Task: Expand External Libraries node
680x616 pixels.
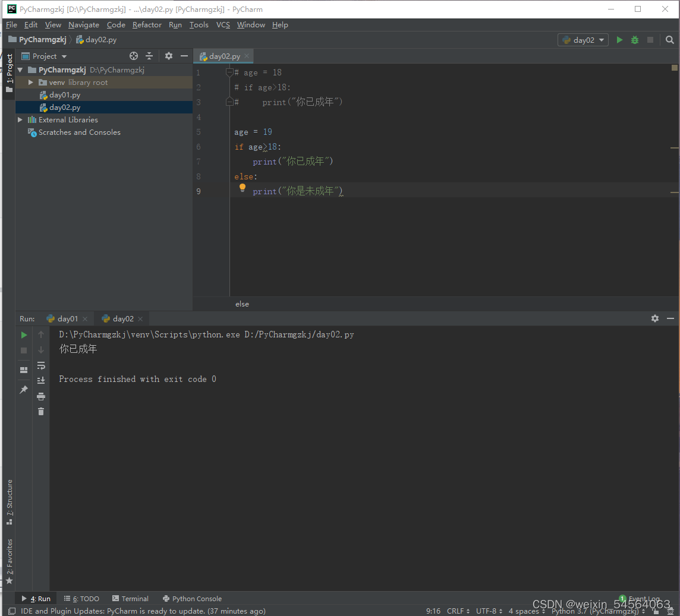Action: click(20, 119)
